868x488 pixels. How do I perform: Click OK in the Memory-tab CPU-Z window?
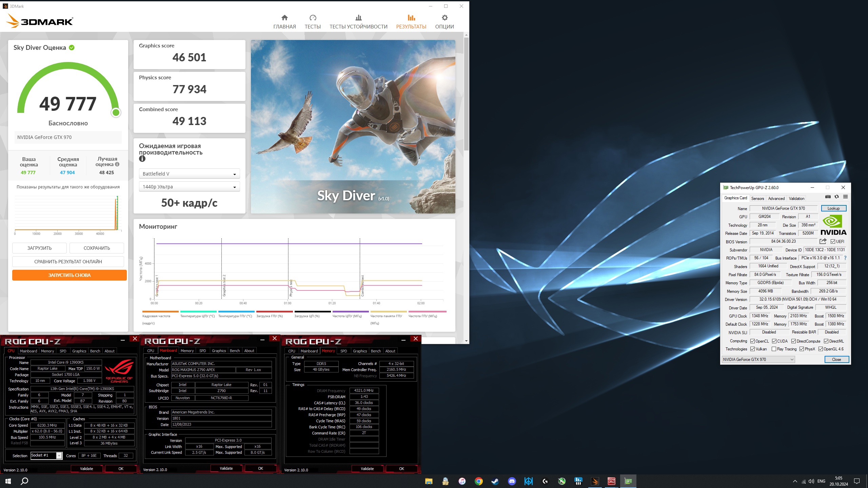point(401,469)
